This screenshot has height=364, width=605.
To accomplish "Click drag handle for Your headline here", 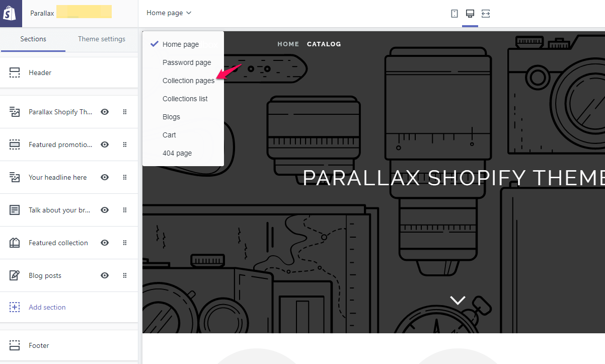I will point(125,177).
